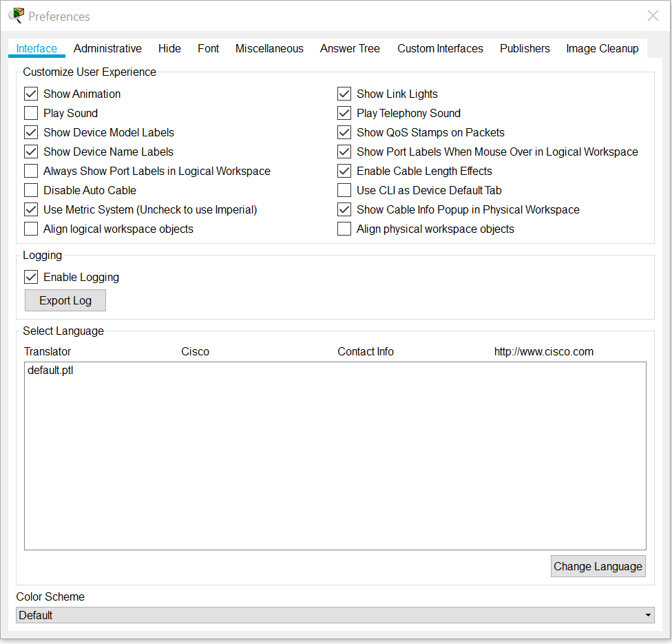This screenshot has height=644, width=672.
Task: Open the Custom Interfaces tab
Action: point(440,49)
